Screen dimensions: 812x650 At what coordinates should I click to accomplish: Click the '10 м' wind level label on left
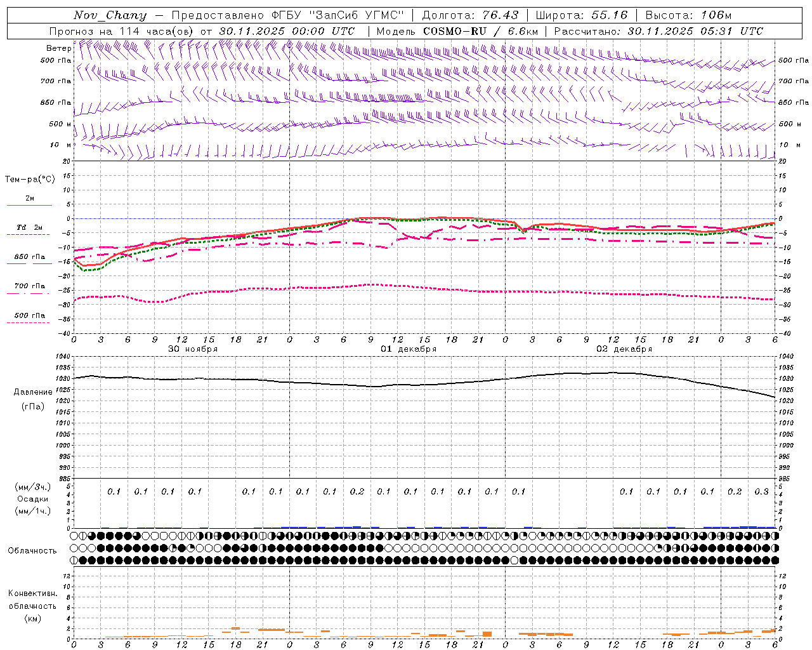[x=60, y=145]
